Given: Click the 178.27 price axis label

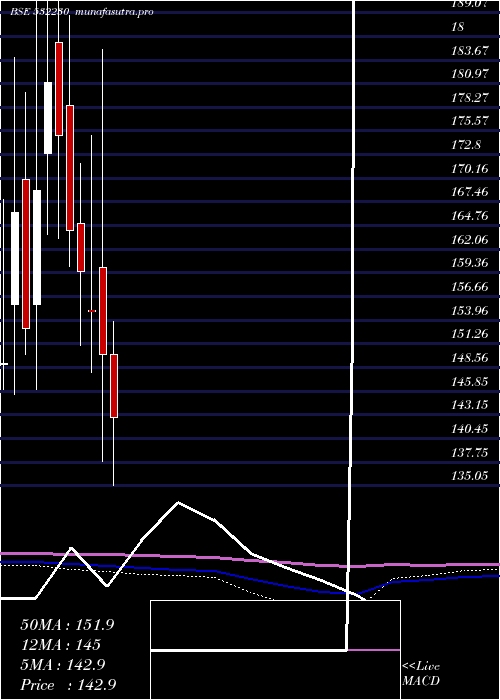Looking at the screenshot, I should coord(470,98).
